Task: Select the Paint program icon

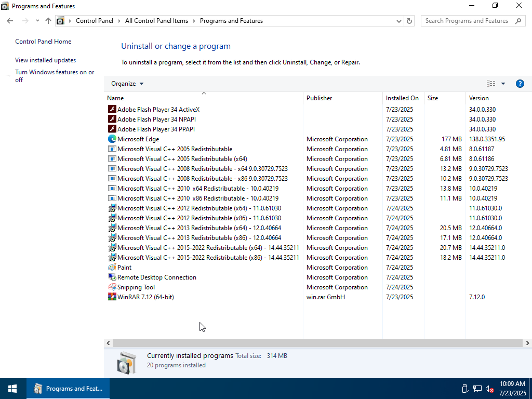Action: coord(112,268)
